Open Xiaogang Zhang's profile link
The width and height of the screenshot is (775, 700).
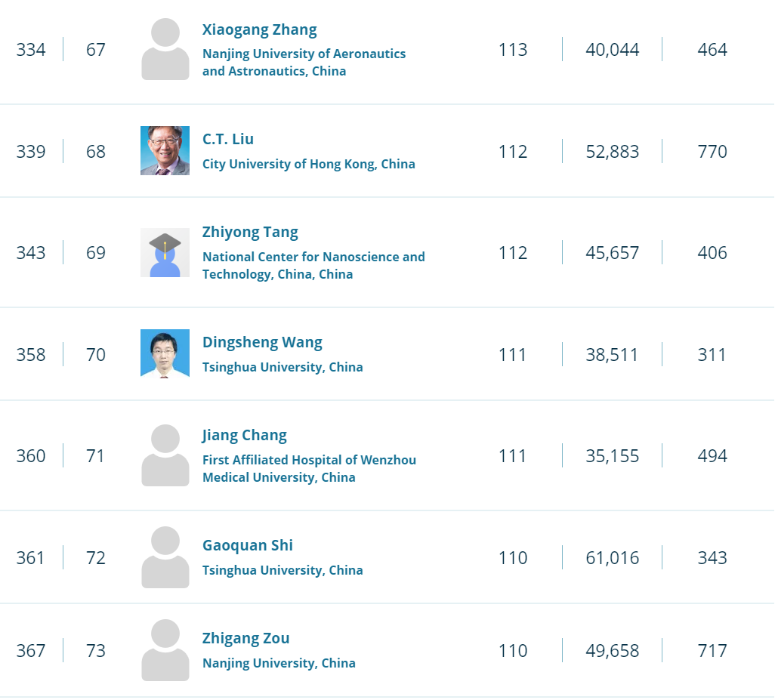pos(259,29)
